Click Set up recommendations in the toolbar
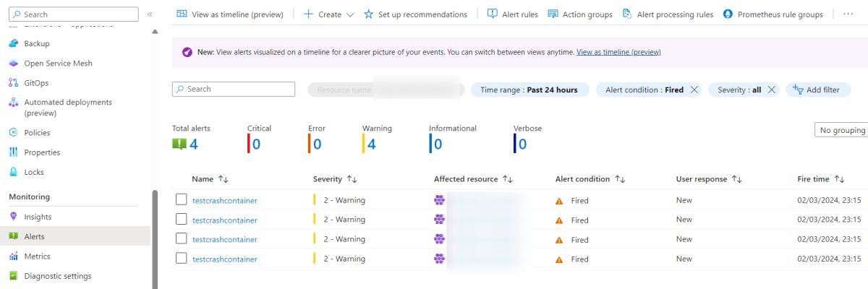The width and height of the screenshot is (868, 289). coord(415,14)
